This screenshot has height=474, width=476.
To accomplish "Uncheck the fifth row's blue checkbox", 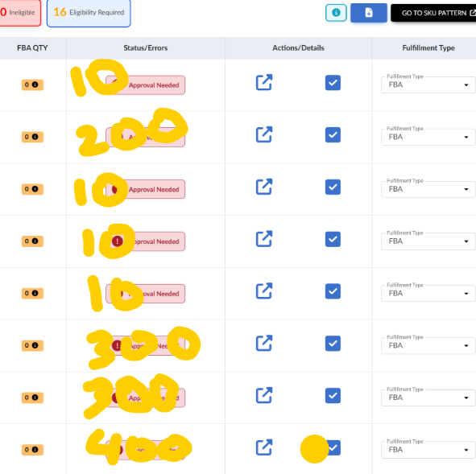I will coord(333,291).
